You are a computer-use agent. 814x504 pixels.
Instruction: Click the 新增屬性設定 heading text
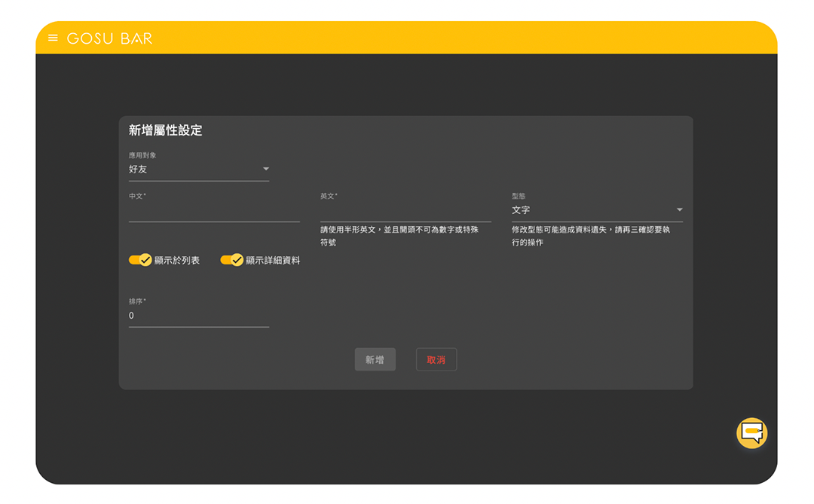pos(166,130)
